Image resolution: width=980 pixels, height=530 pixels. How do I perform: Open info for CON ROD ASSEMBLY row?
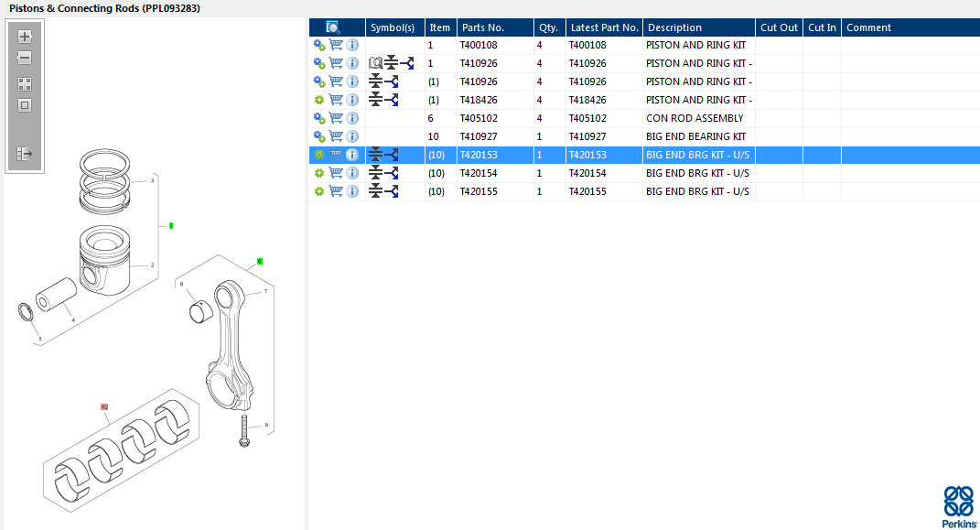[352, 118]
